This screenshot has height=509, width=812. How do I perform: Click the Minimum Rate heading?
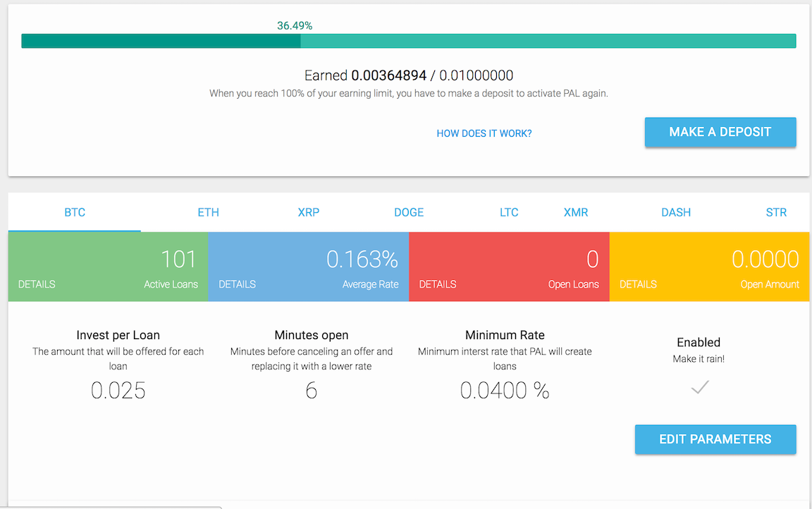pos(505,335)
